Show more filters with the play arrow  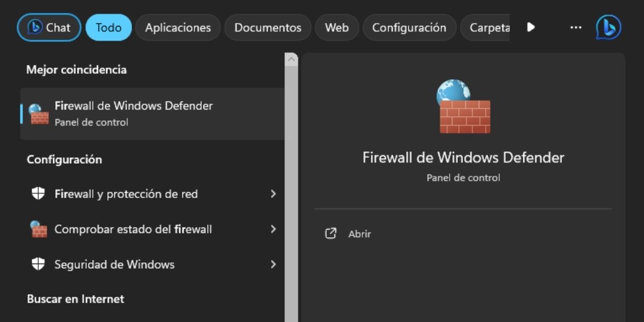tap(531, 27)
